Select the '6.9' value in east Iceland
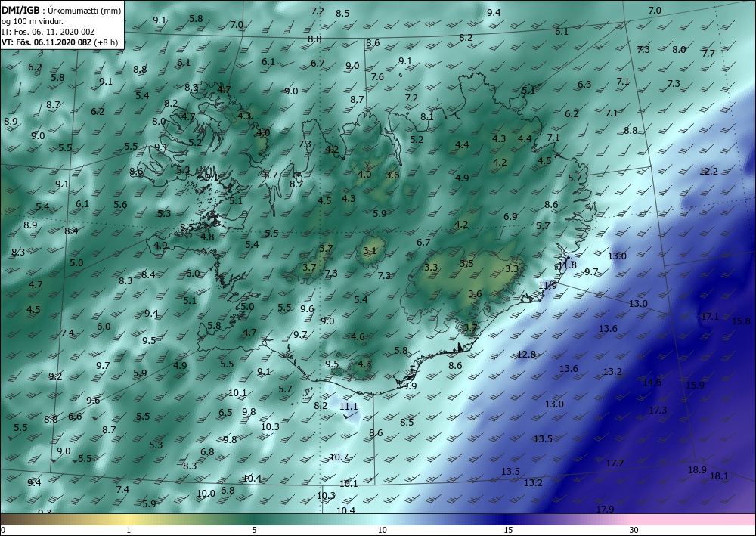This screenshot has height=536, width=756. tap(510, 216)
